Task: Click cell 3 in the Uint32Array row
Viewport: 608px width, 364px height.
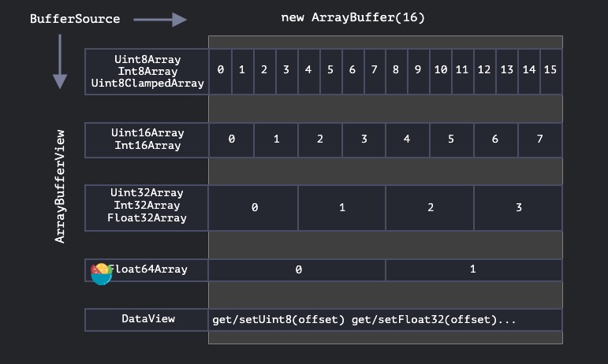Action: coord(518,208)
